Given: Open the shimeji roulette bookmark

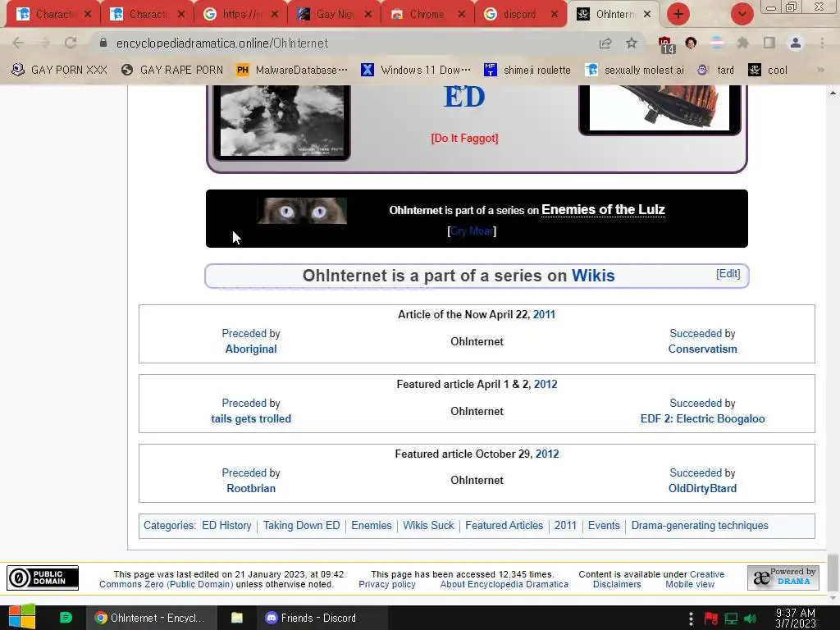Looking at the screenshot, I should tap(527, 70).
